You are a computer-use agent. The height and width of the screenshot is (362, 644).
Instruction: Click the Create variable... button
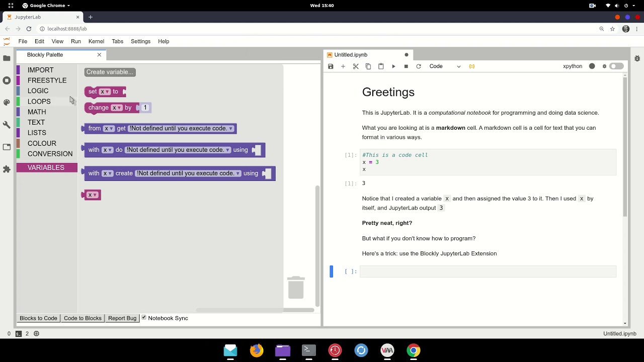click(110, 72)
